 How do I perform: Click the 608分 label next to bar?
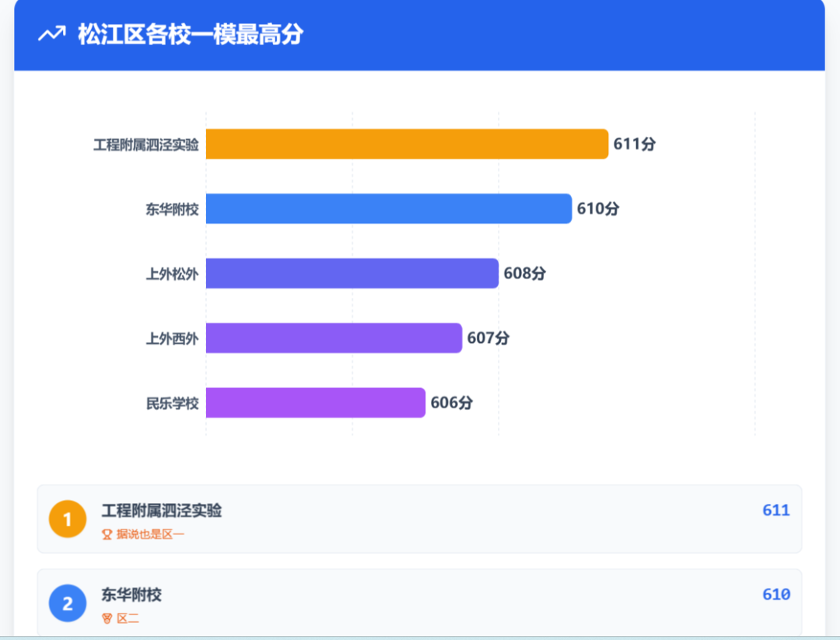(524, 273)
